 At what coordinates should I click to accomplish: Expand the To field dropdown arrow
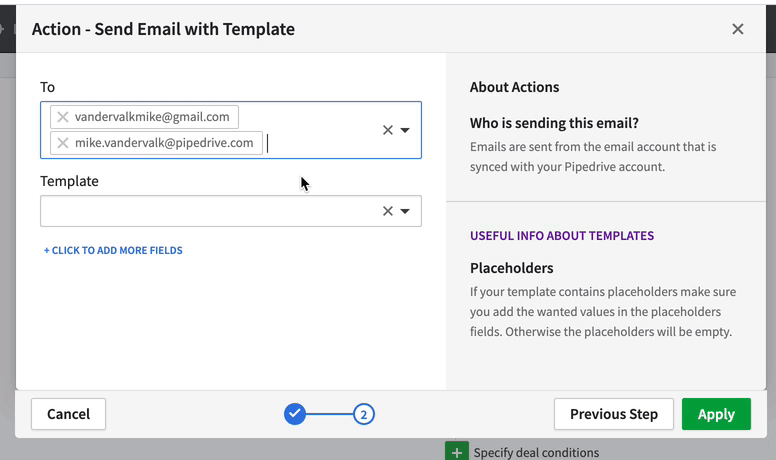[x=406, y=130]
